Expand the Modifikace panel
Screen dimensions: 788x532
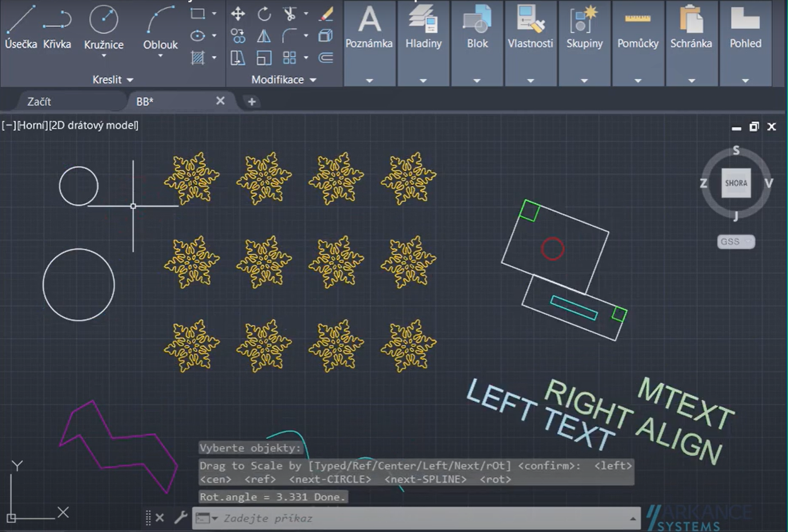click(284, 80)
